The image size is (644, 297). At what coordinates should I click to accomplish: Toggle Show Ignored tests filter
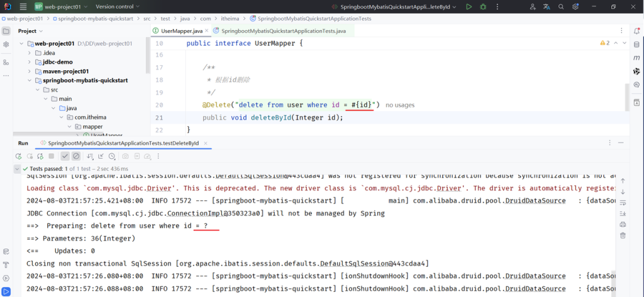point(76,156)
